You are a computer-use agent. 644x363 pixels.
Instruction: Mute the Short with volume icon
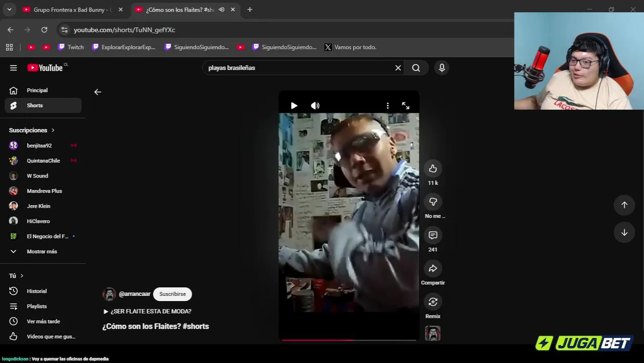tap(315, 105)
